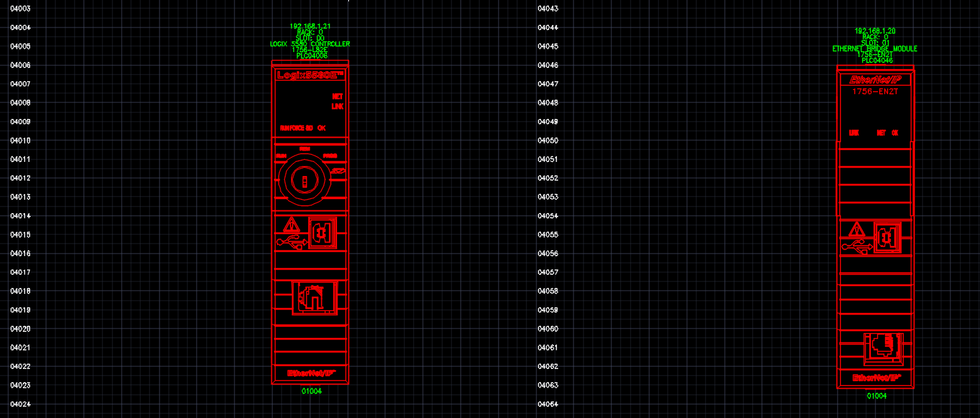980x418 pixels.
Task: Open cross-reference 01004 below the Logix controller
Action: point(310,391)
